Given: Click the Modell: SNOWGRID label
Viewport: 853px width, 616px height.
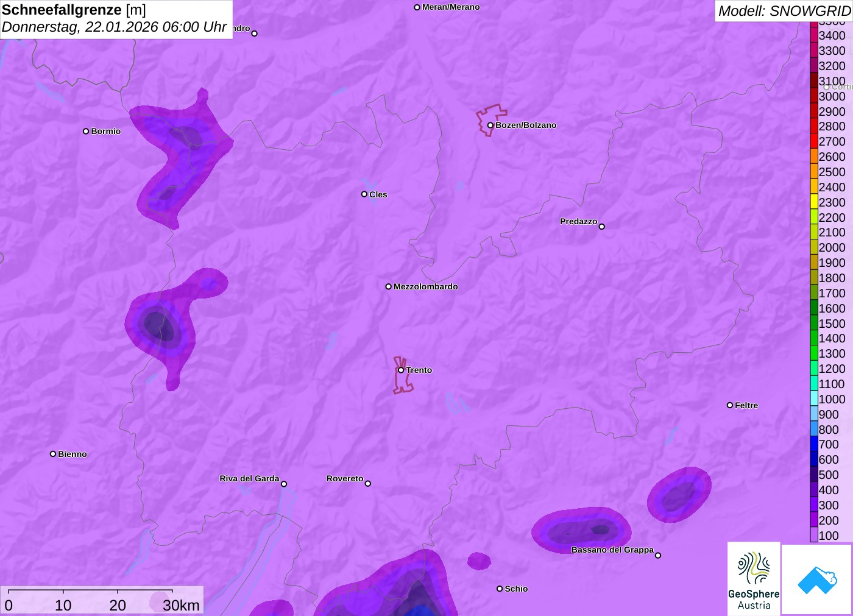Looking at the screenshot, I should click(x=784, y=11).
